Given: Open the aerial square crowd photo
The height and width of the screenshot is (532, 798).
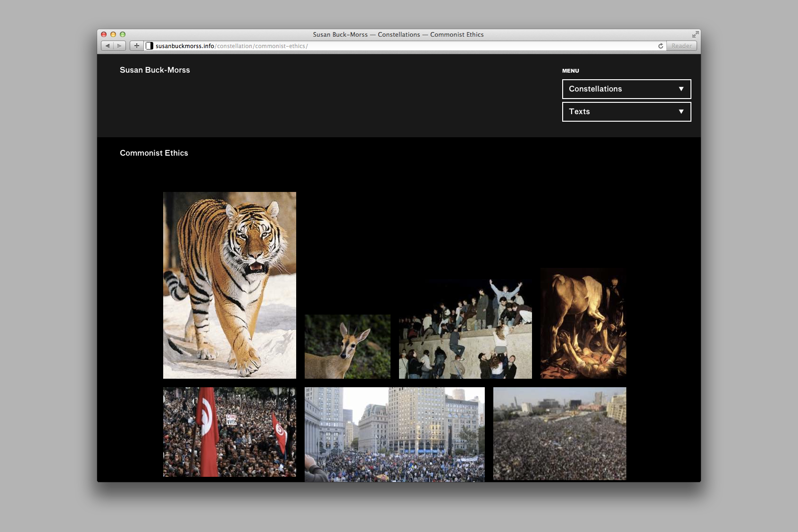Looking at the screenshot, I should click(x=559, y=433).
